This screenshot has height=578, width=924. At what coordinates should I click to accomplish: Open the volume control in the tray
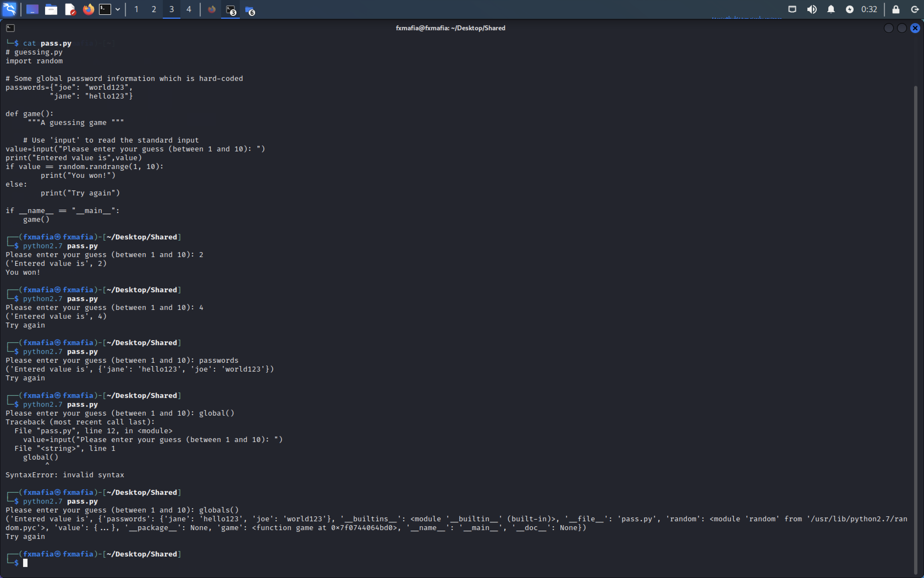(x=812, y=9)
